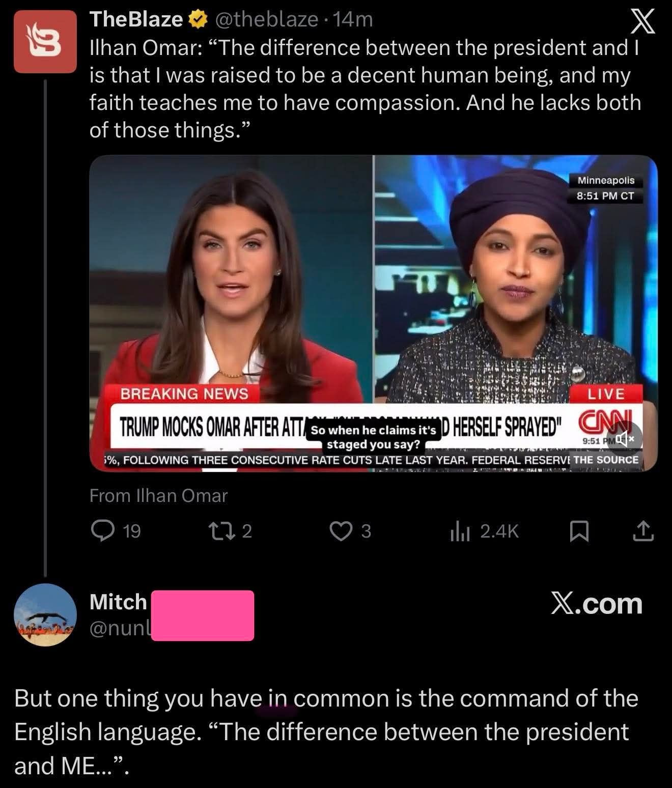Open Mitch's profile picture

(45, 615)
